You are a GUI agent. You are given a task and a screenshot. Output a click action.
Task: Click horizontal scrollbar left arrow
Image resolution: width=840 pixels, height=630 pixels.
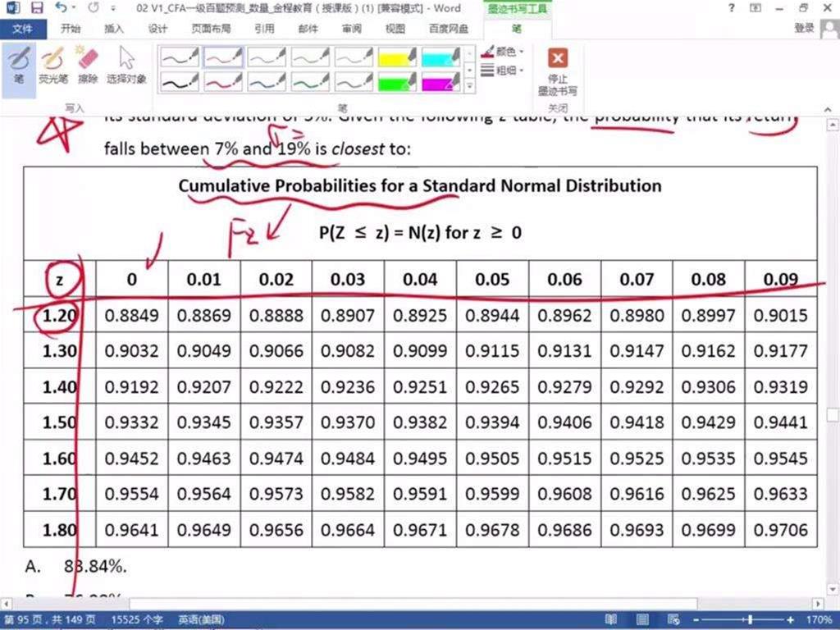click(x=6, y=605)
